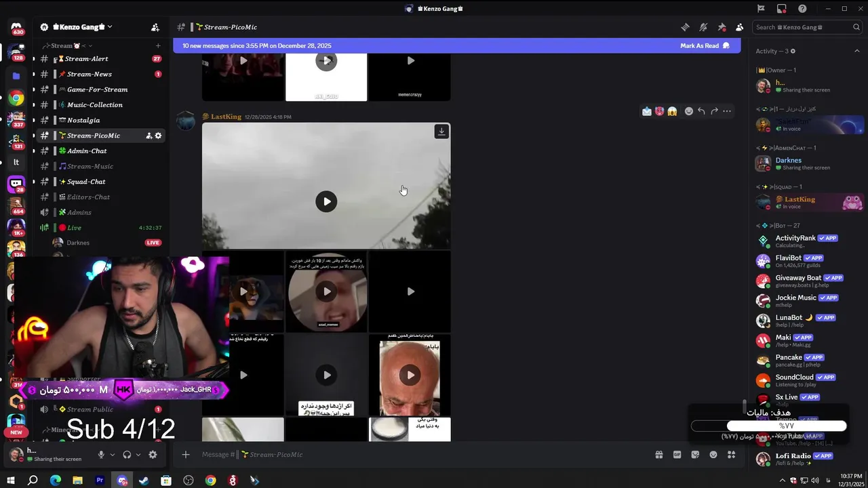Open Darknes member profile in list

[810, 163]
